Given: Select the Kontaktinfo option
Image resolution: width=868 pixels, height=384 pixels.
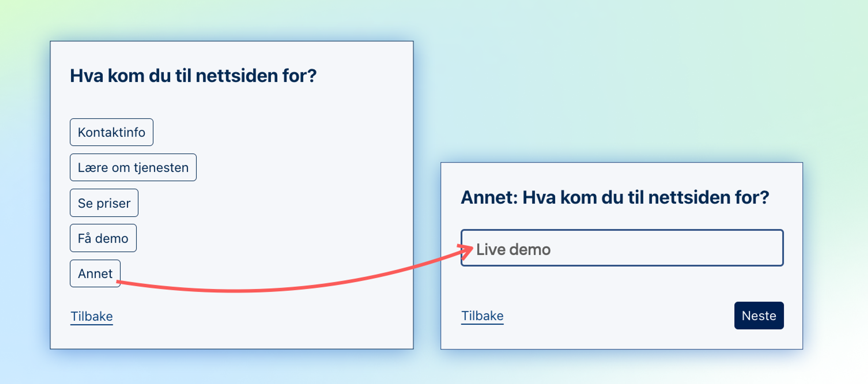Looking at the screenshot, I should [x=111, y=132].
